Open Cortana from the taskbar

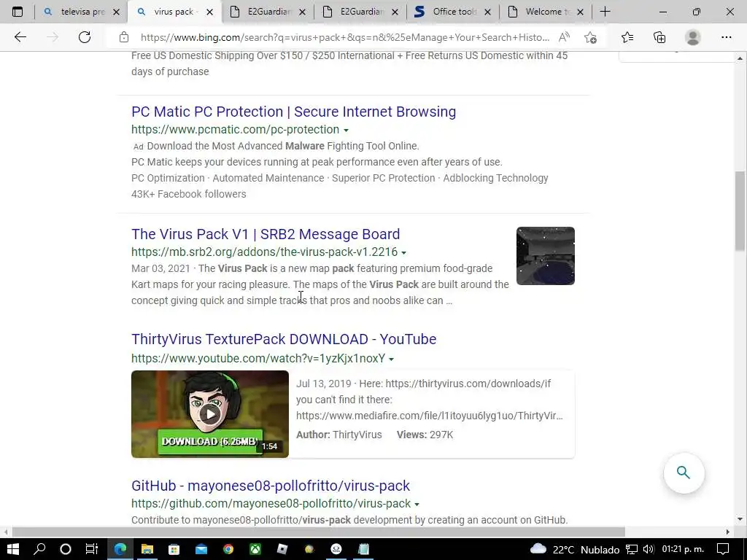pos(66,549)
